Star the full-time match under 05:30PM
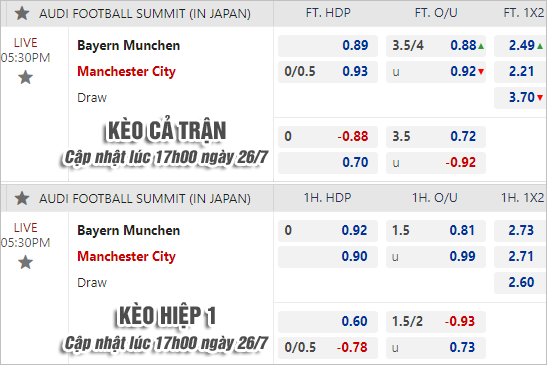This screenshot has height=365, width=547. coord(25,77)
